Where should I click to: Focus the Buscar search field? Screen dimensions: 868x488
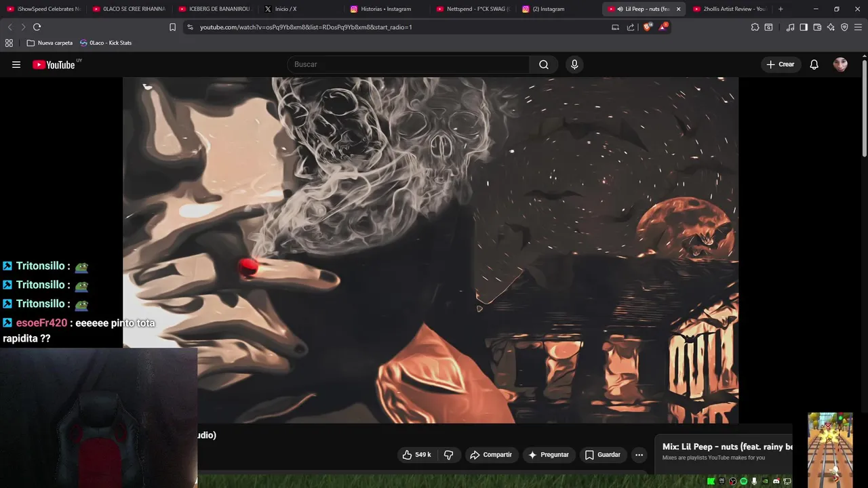[409, 64]
